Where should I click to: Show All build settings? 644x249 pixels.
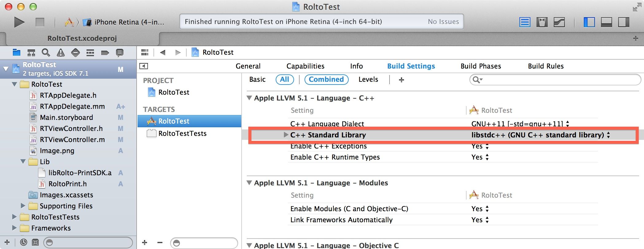285,79
